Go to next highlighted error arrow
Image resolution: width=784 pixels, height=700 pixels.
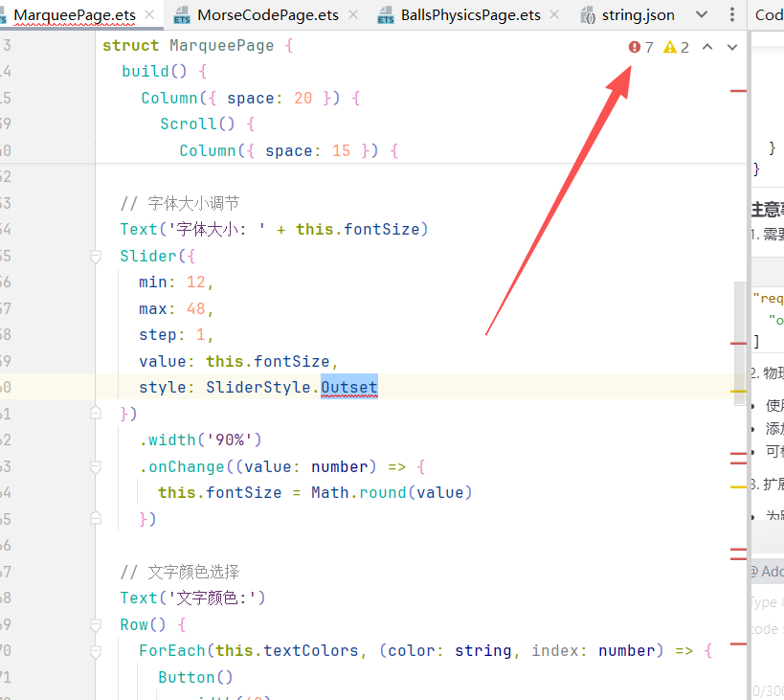(732, 47)
